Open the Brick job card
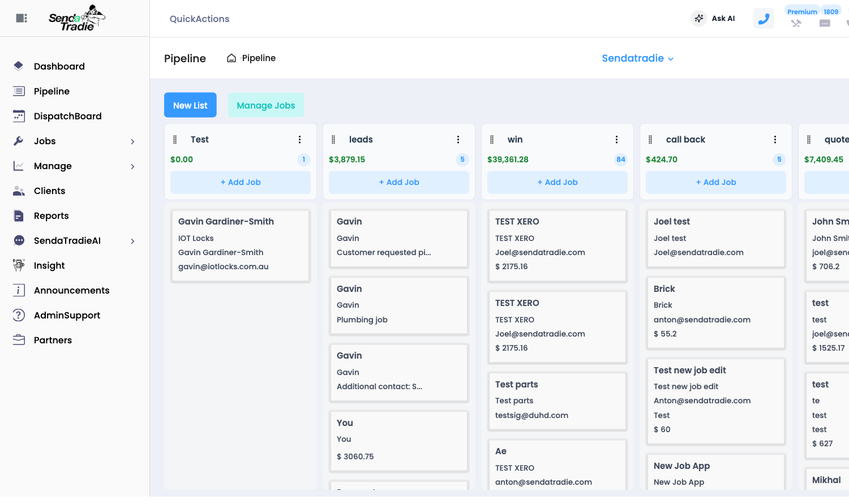Viewport: 849px width, 504px height. point(716,313)
